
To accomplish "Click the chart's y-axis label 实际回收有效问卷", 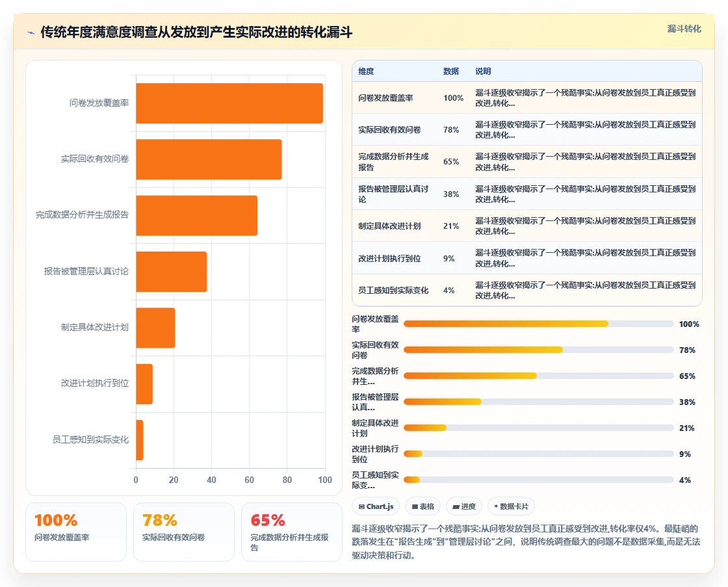I will pos(95,159).
